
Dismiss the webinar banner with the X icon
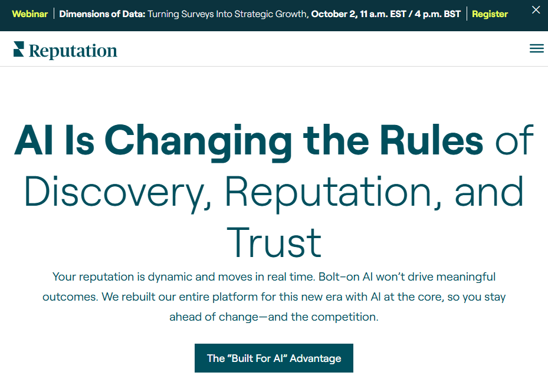pyautogui.click(x=536, y=9)
